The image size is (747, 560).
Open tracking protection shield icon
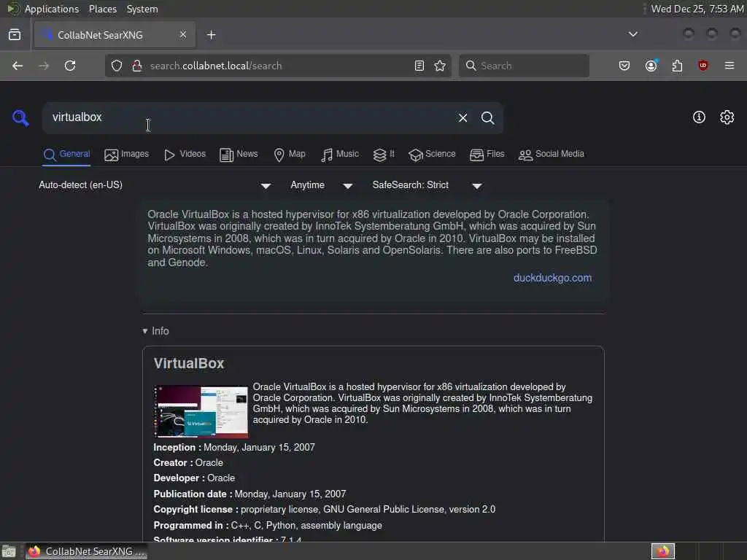tap(117, 66)
